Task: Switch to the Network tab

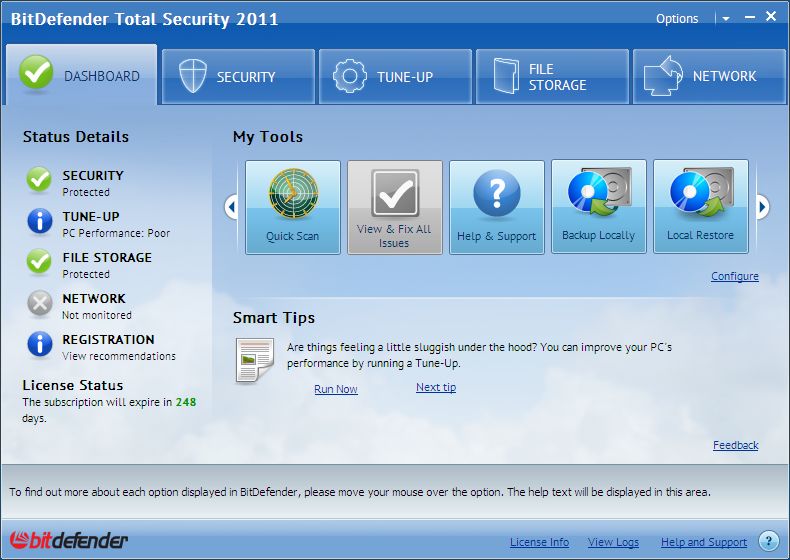Action: (709, 77)
